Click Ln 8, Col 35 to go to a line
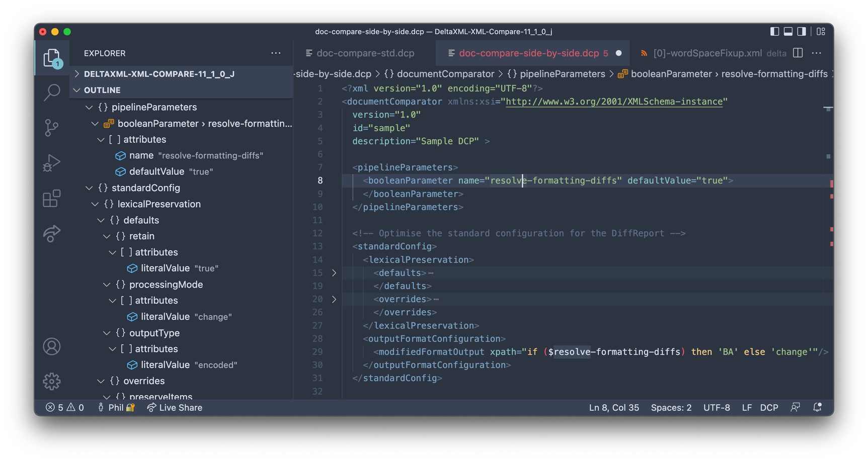 coord(614,407)
